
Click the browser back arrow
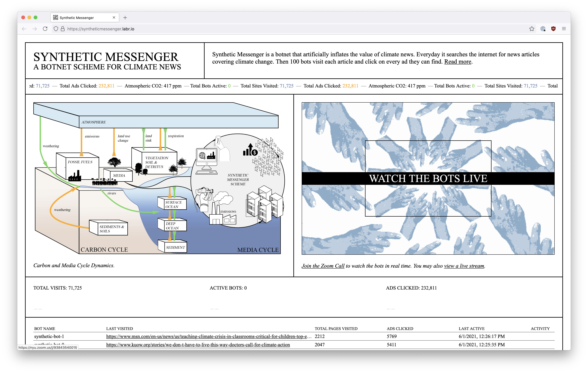pyautogui.click(x=24, y=29)
